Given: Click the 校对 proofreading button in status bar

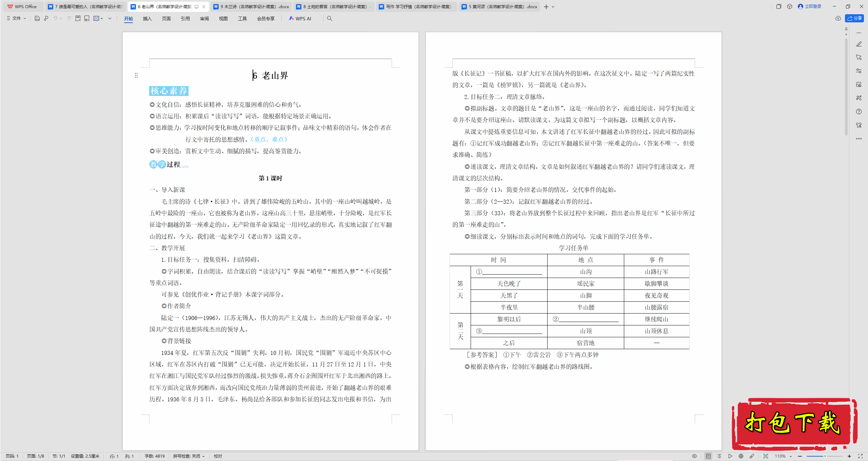Looking at the screenshot, I should coord(218,456).
